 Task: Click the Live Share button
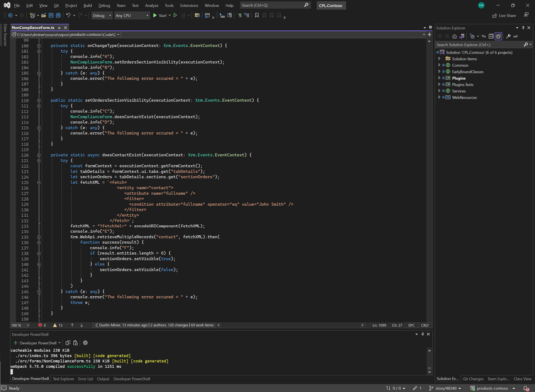[504, 16]
